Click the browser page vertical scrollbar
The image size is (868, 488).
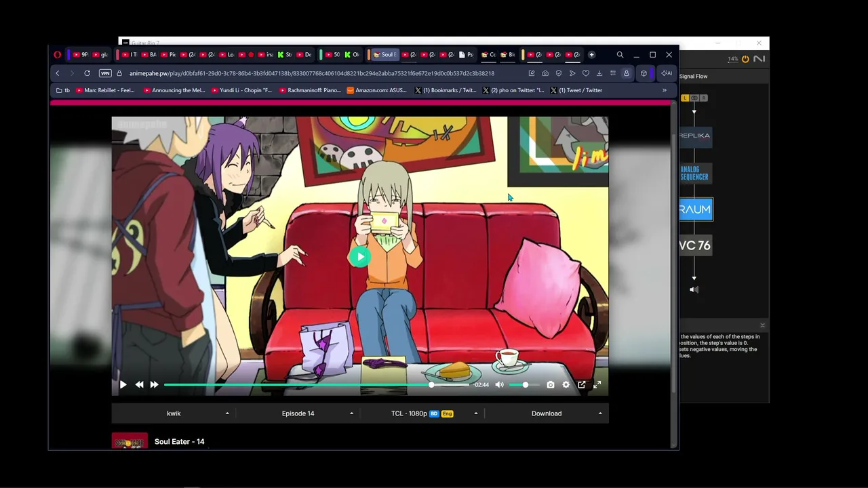coord(673,264)
